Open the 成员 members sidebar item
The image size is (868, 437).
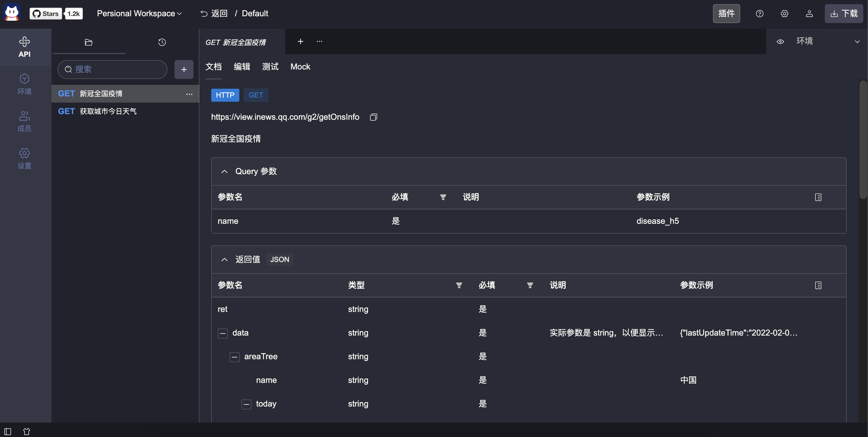pos(24,121)
